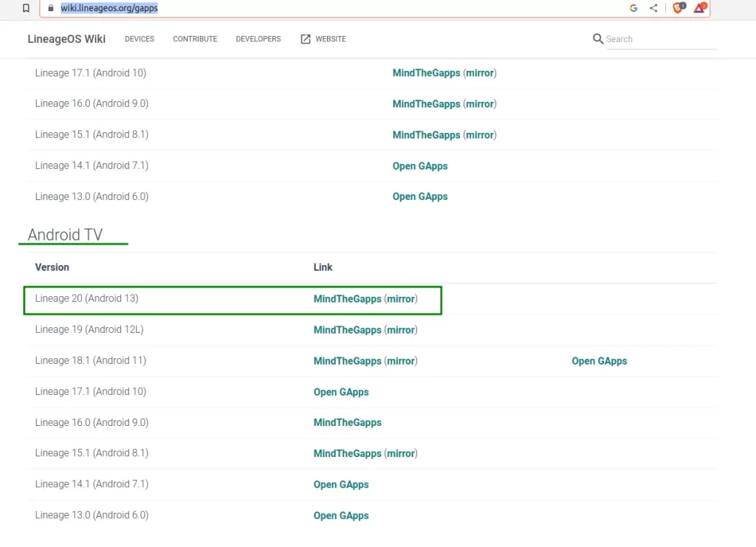
Task: Open mirror link in mobile Lineage 17.1 row
Action: (480, 73)
